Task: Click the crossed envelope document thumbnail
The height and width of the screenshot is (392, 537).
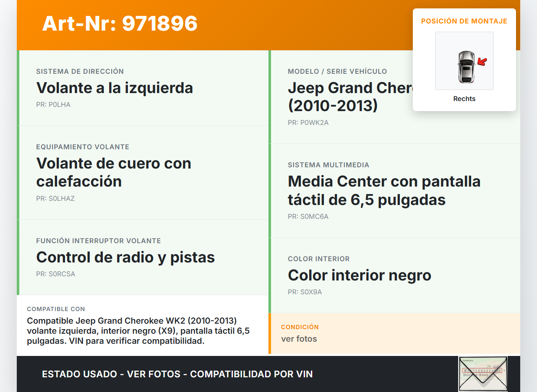Action: click(x=483, y=374)
